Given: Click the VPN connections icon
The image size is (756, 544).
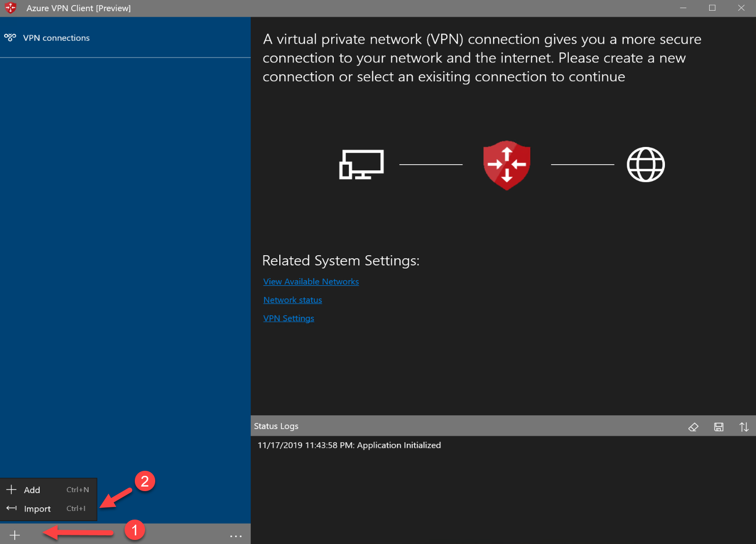Looking at the screenshot, I should point(10,38).
